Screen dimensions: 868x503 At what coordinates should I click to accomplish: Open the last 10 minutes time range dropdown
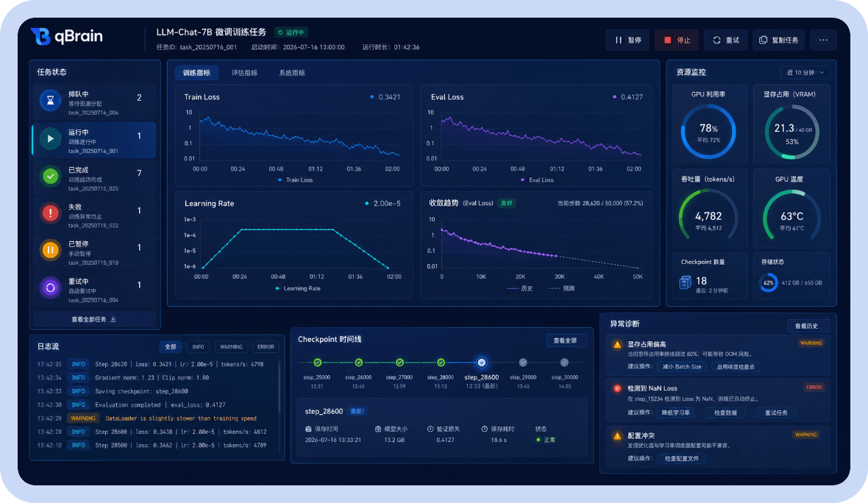coord(805,73)
